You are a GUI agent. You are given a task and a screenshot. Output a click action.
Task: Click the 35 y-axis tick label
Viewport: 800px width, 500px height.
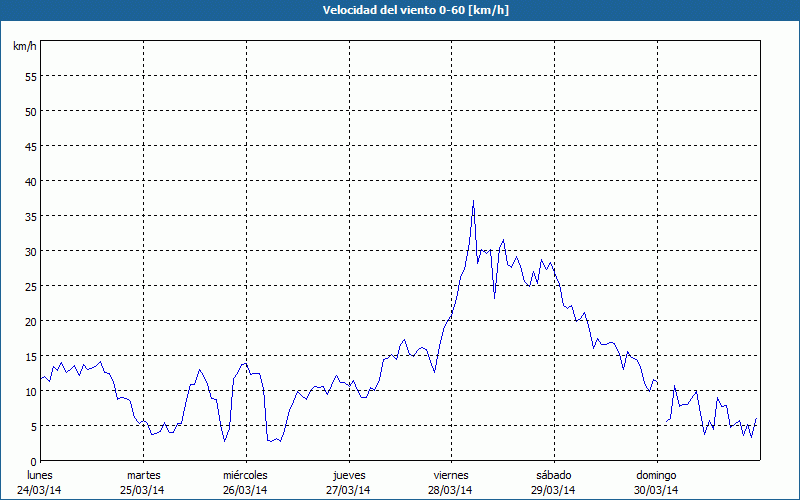[30, 216]
